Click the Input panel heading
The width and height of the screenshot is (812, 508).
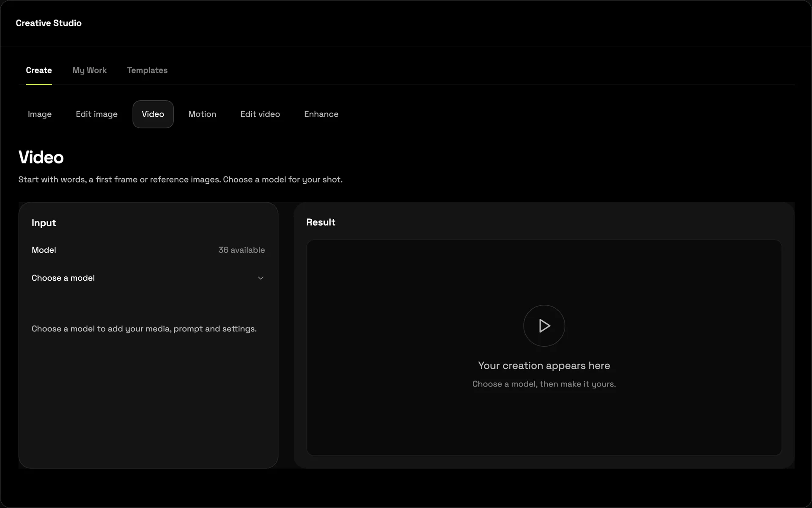44,223
